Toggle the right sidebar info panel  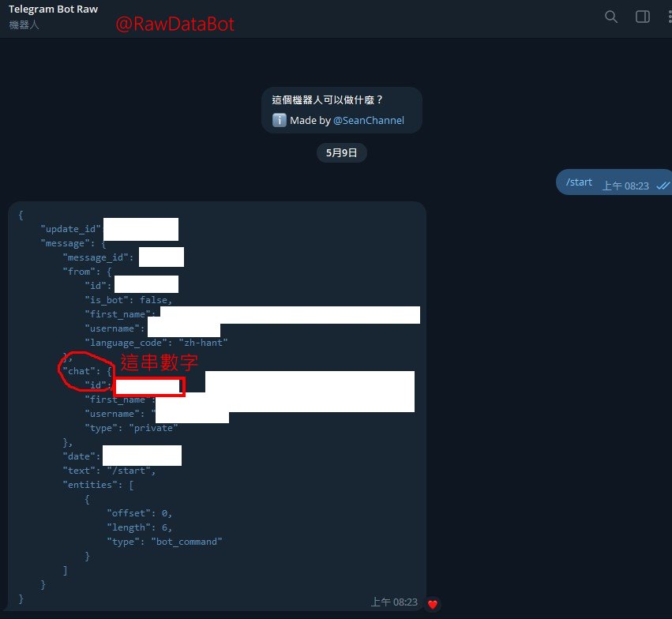(x=643, y=17)
